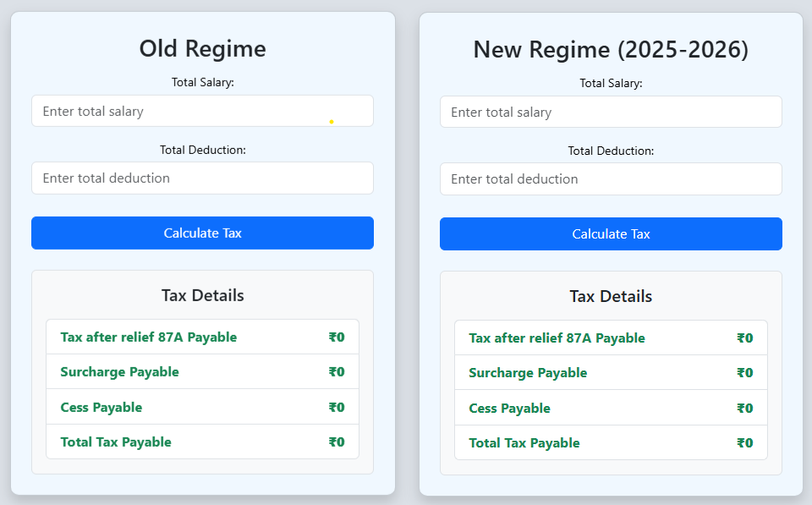812x505 pixels.
Task: Select the New Regime (2025-2026) heading
Action: [x=611, y=50]
